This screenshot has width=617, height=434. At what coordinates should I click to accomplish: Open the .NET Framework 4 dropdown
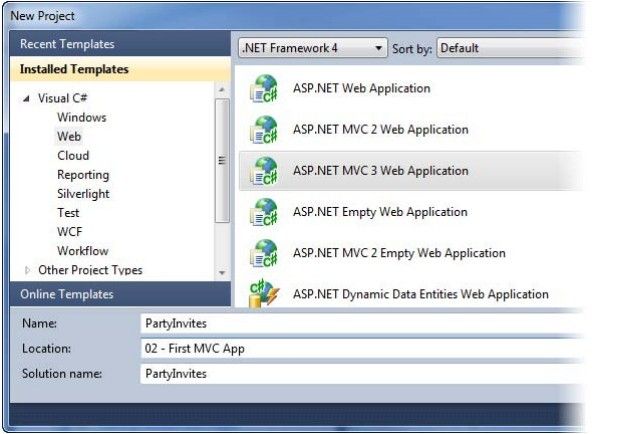(313, 48)
